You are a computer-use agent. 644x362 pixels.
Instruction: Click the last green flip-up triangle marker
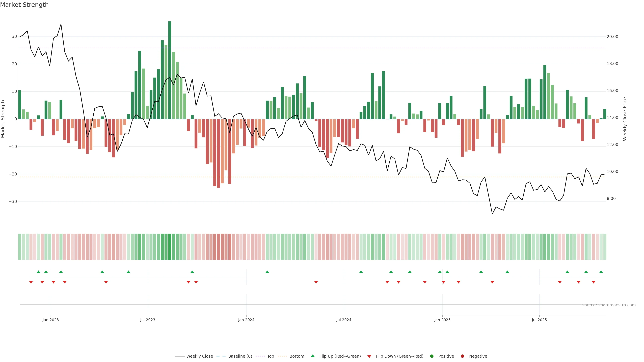click(601, 272)
